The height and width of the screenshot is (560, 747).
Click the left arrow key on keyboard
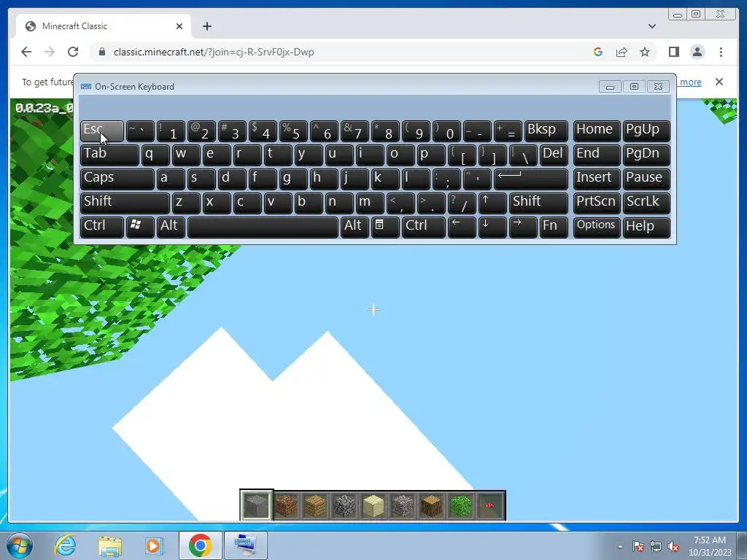click(x=462, y=227)
